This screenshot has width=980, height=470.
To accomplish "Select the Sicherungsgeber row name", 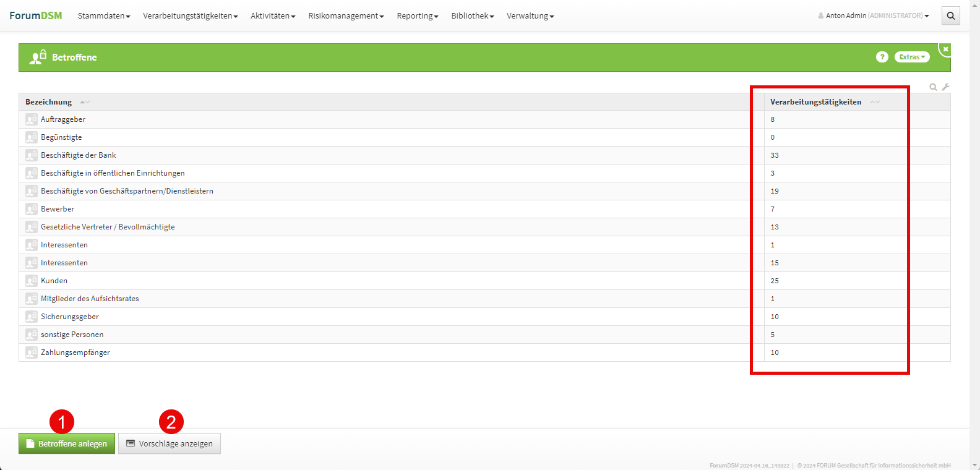I will pyautogui.click(x=70, y=317).
